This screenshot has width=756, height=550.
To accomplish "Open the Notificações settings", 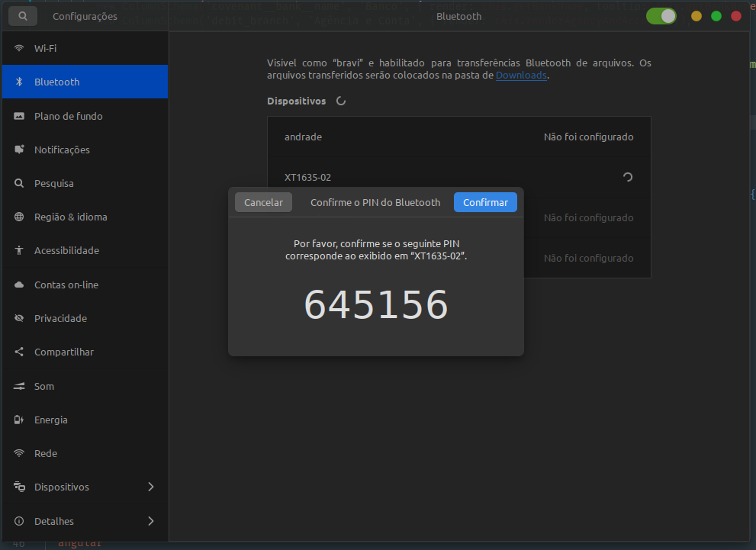I will [85, 150].
